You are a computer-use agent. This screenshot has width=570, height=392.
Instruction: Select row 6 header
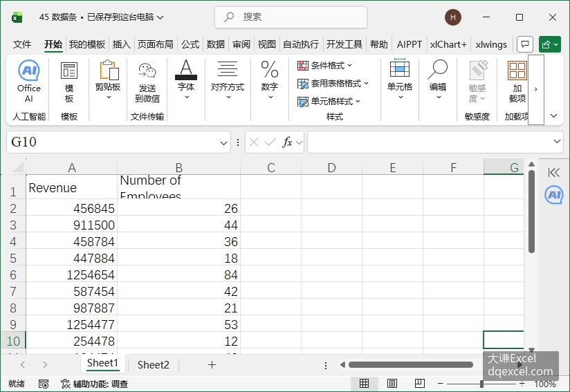tap(13, 274)
